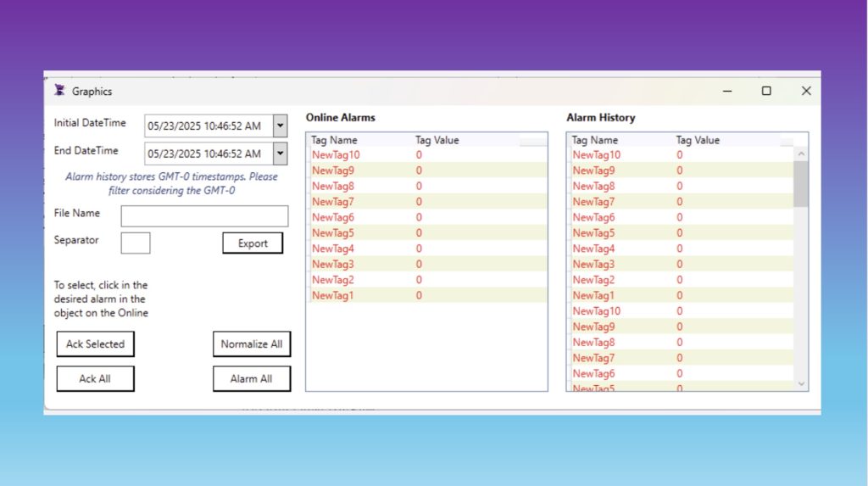Click NewTag1 value 0 in Online Alarms
Image resolution: width=868 pixels, height=486 pixels.
coord(419,295)
